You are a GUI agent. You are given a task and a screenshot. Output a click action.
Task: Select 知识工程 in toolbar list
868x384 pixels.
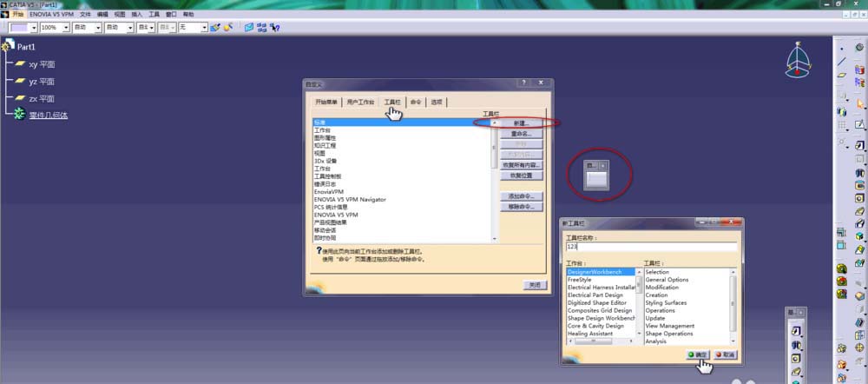(x=325, y=146)
